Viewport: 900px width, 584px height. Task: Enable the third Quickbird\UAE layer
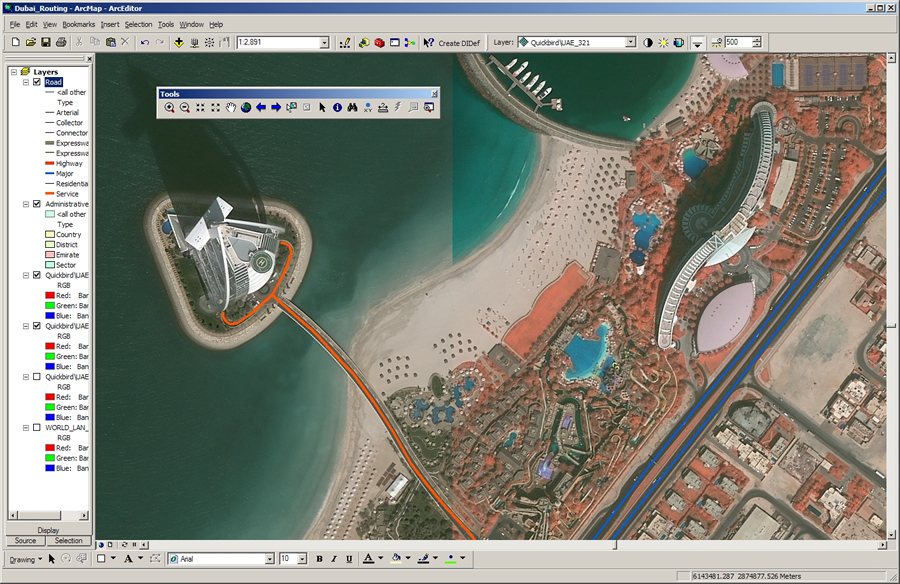coord(37,377)
